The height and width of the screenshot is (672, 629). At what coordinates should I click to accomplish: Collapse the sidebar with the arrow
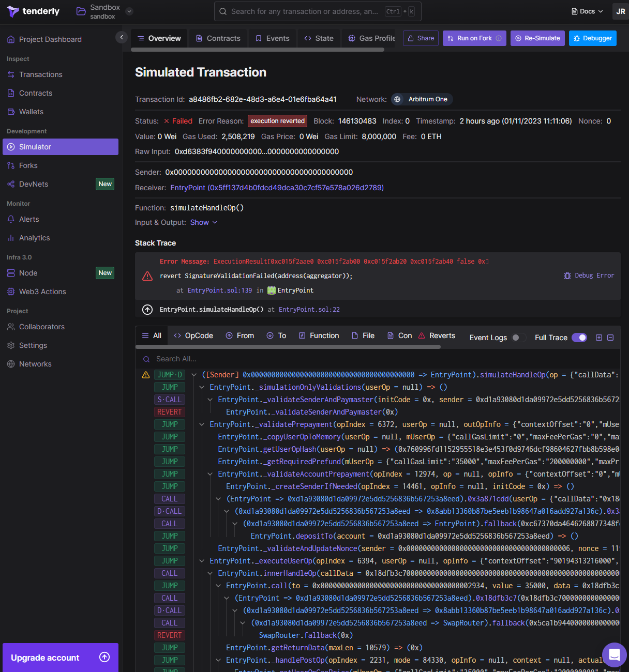point(122,37)
